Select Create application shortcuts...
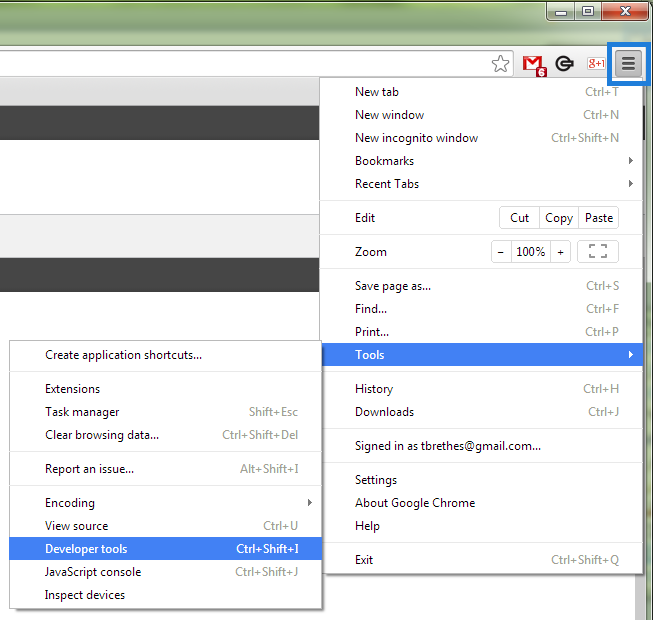The height and width of the screenshot is (620, 653). click(x=165, y=355)
